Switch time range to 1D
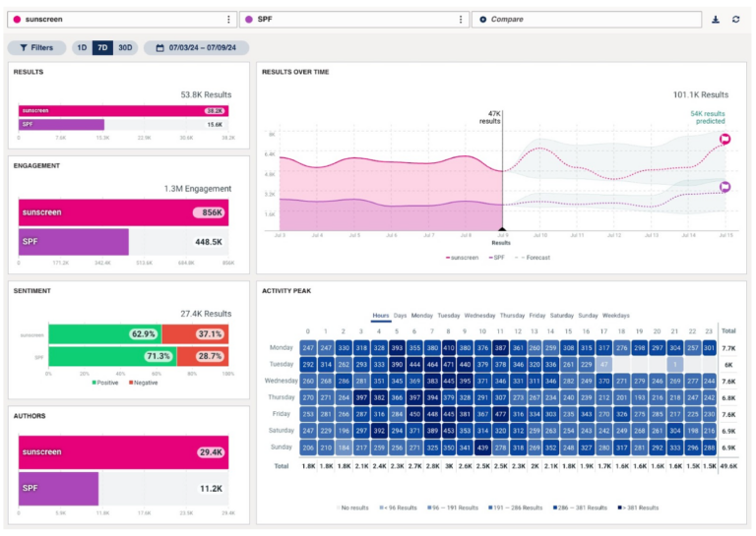Image resolution: width=756 pixels, height=536 pixels. point(82,47)
